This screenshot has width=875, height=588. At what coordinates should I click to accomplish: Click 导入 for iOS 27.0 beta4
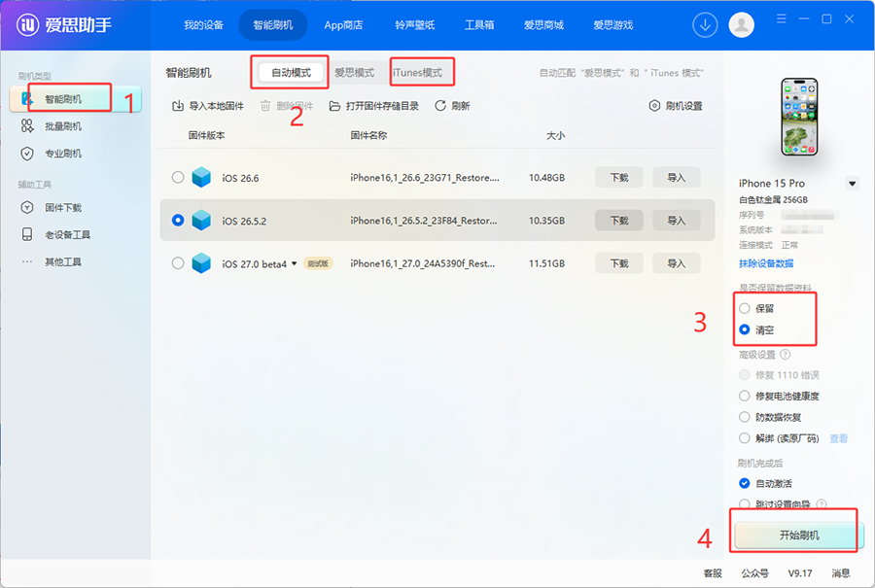pyautogui.click(x=676, y=263)
